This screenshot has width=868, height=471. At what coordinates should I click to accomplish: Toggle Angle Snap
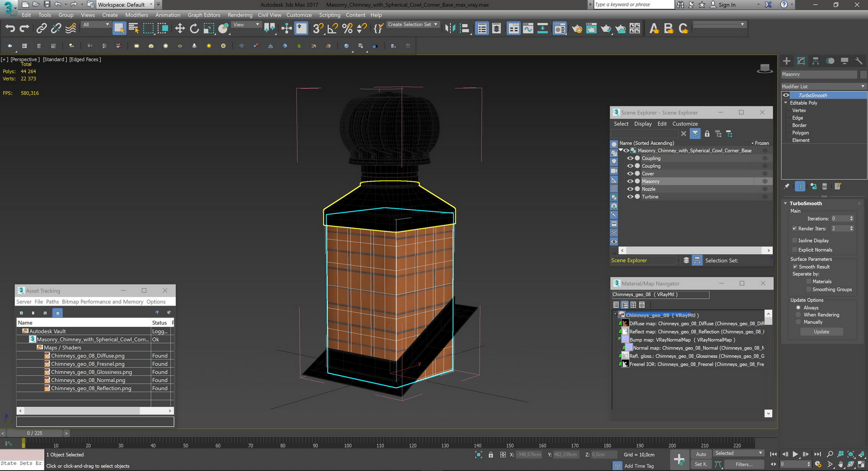pos(333,28)
